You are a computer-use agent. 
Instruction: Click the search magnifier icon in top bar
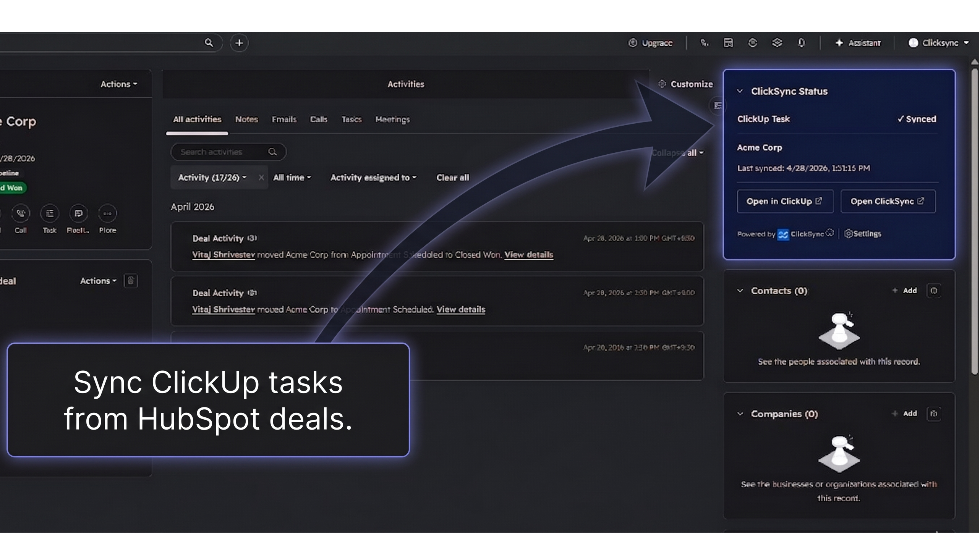[x=209, y=43]
